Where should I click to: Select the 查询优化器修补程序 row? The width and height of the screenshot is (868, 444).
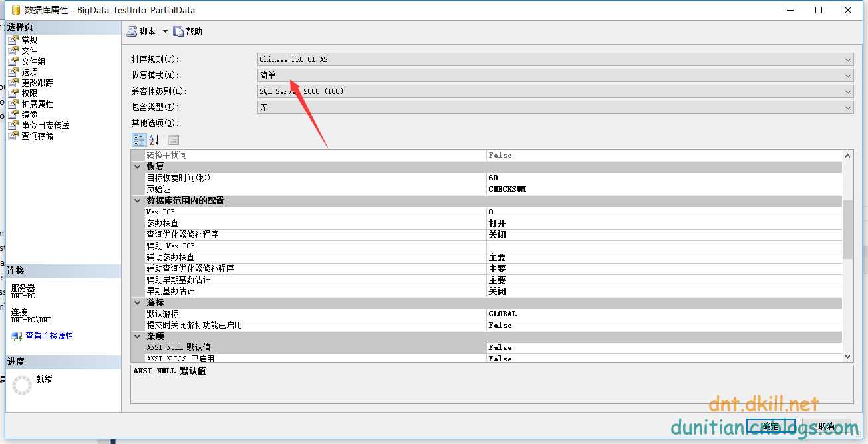(x=494, y=234)
